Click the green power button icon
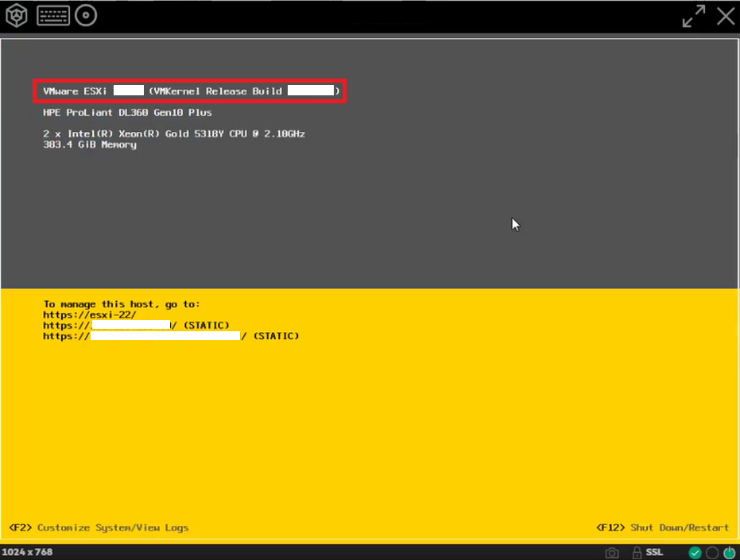The height and width of the screenshot is (560, 740). (x=729, y=552)
